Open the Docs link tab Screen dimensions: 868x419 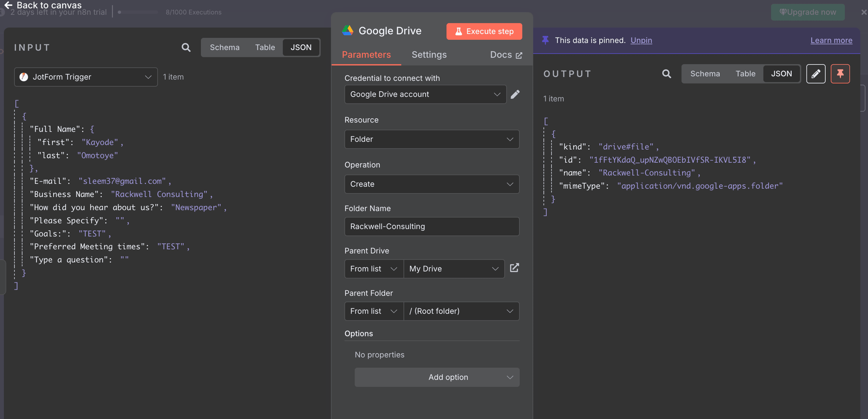click(506, 55)
